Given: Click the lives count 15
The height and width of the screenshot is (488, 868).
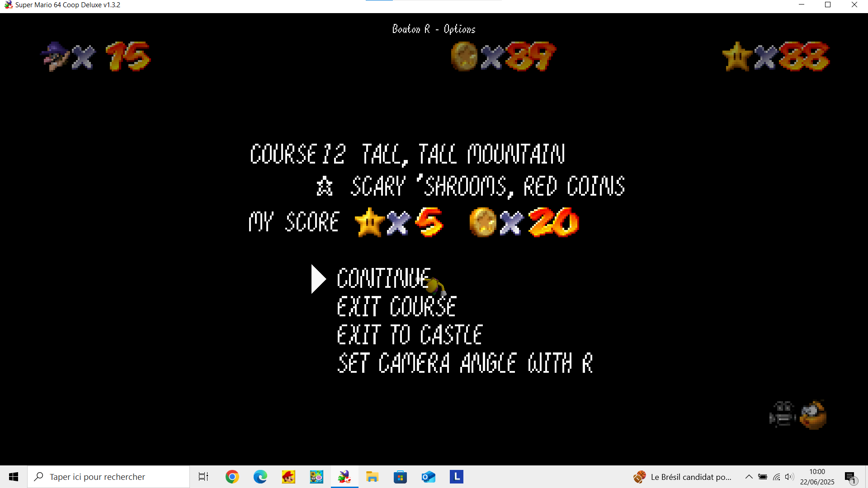Looking at the screenshot, I should point(127,56).
